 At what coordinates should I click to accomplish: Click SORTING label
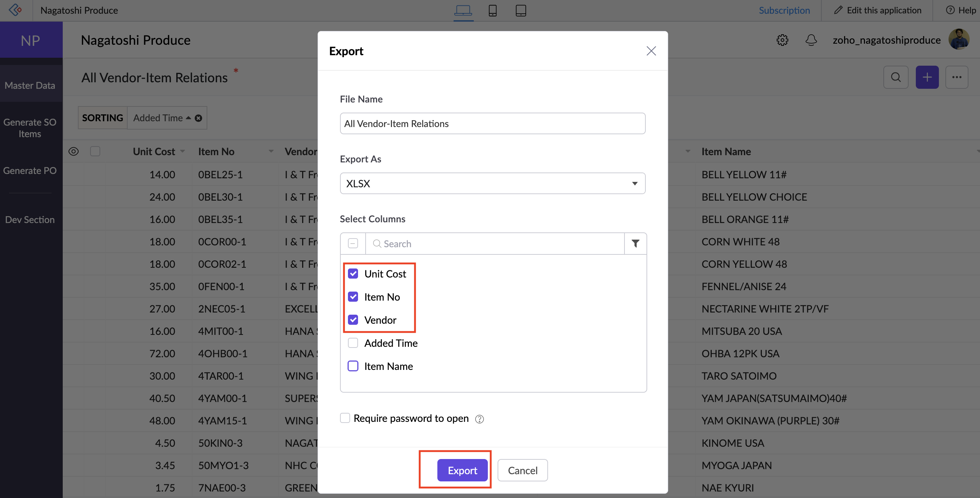[103, 118]
